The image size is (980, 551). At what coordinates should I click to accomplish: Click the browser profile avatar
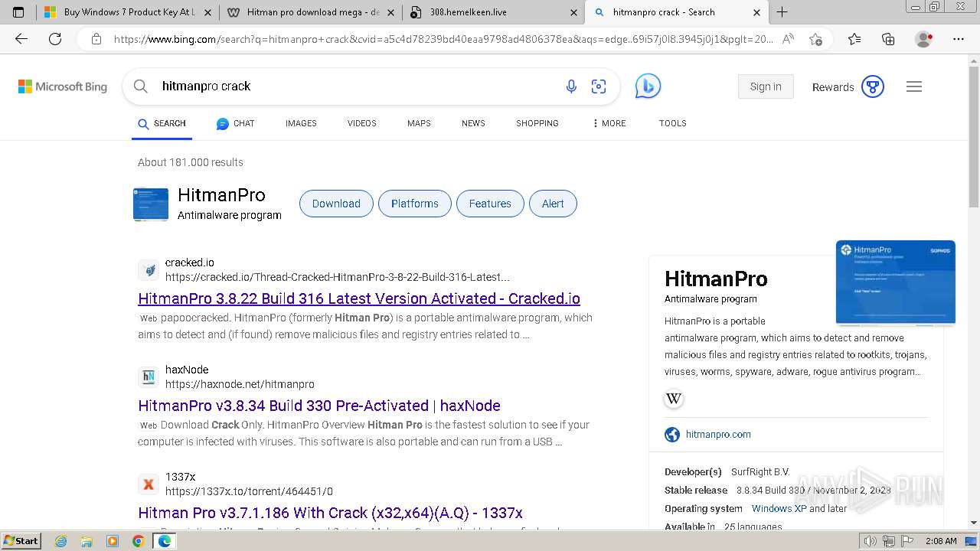click(x=924, y=39)
